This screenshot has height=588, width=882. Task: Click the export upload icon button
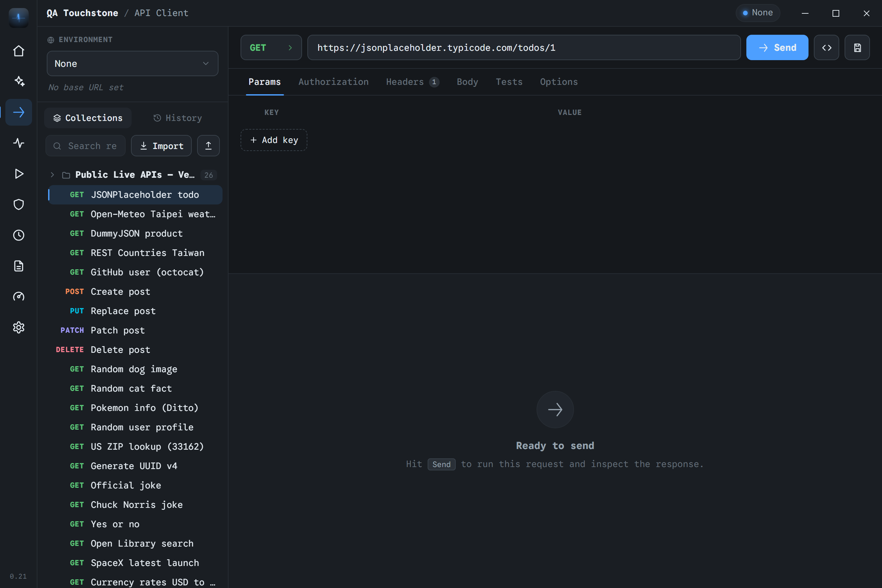click(x=208, y=146)
